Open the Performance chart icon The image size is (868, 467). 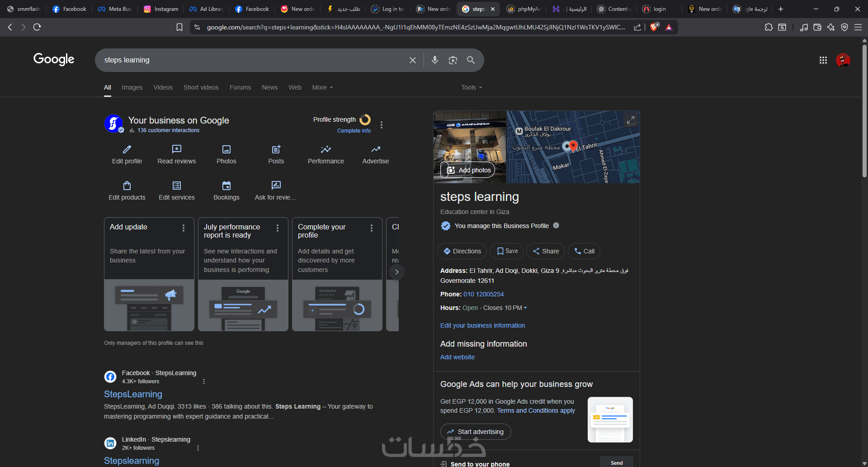(x=326, y=149)
